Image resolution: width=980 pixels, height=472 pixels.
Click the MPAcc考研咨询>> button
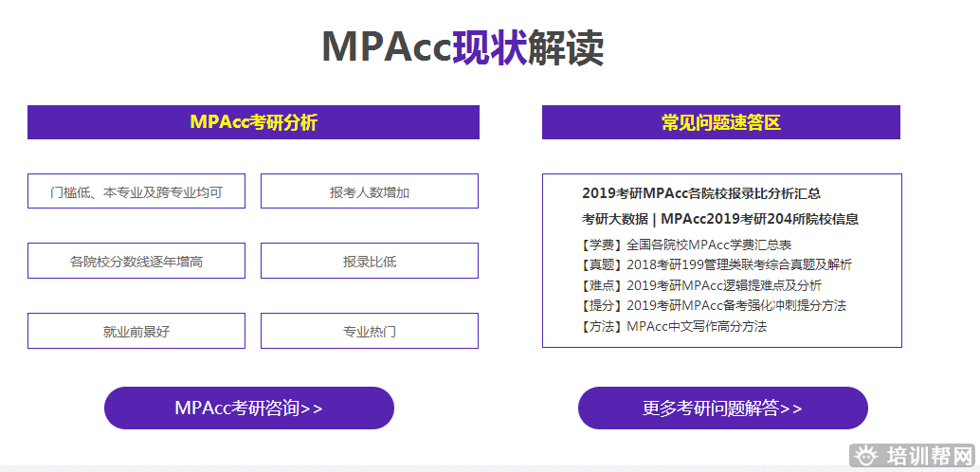point(248,408)
